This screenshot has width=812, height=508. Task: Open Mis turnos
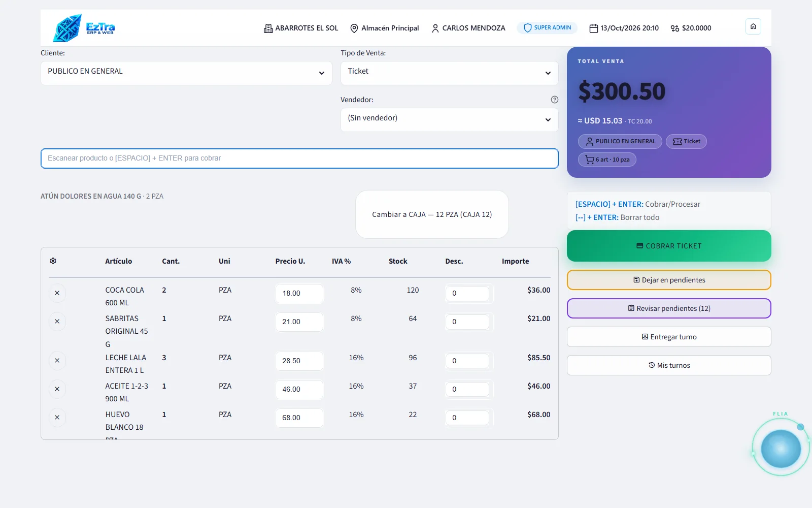[669, 365]
